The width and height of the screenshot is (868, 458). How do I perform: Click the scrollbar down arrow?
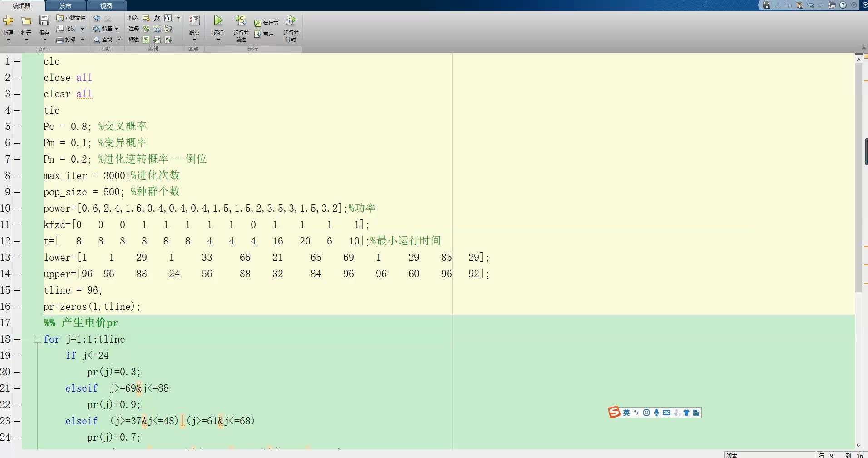pos(858,446)
